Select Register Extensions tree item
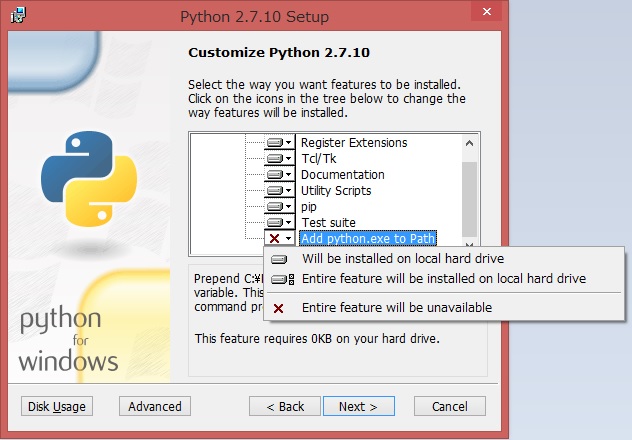Screen dimensions: 632x440 tap(354, 143)
